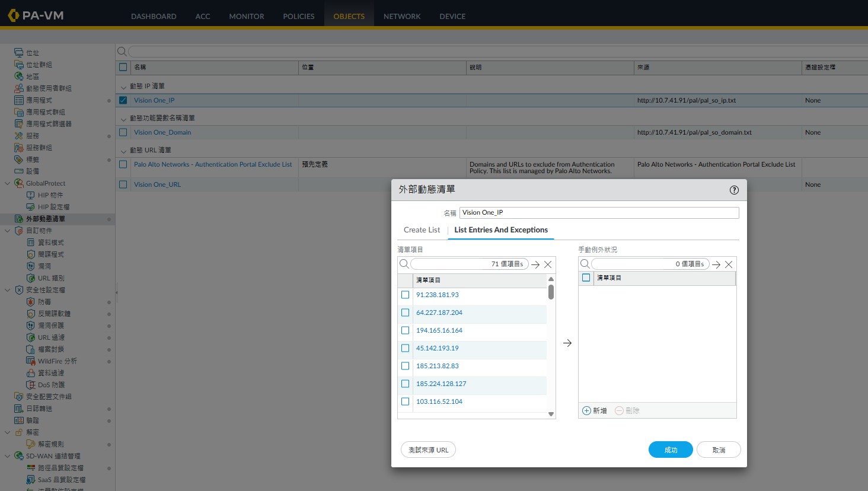This screenshot has width=868, height=491.
Task: Check the box for 91.238.181.93
Action: [x=406, y=295]
